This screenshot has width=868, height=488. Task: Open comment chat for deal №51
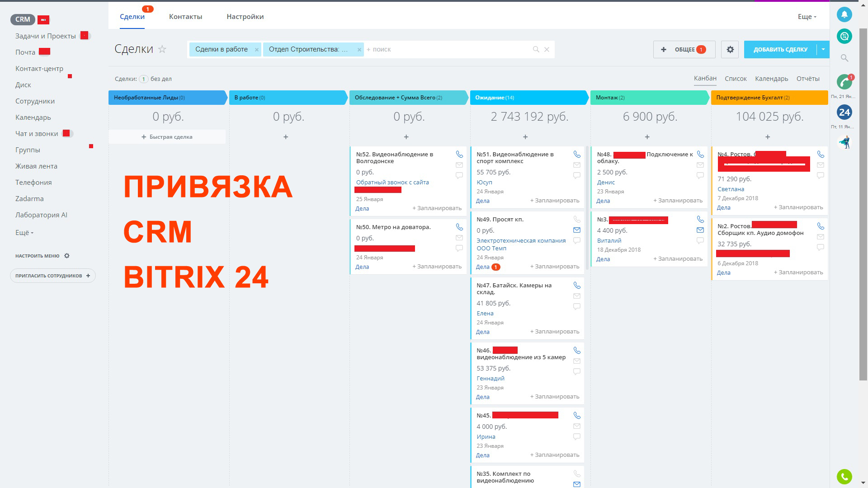pyautogui.click(x=577, y=175)
